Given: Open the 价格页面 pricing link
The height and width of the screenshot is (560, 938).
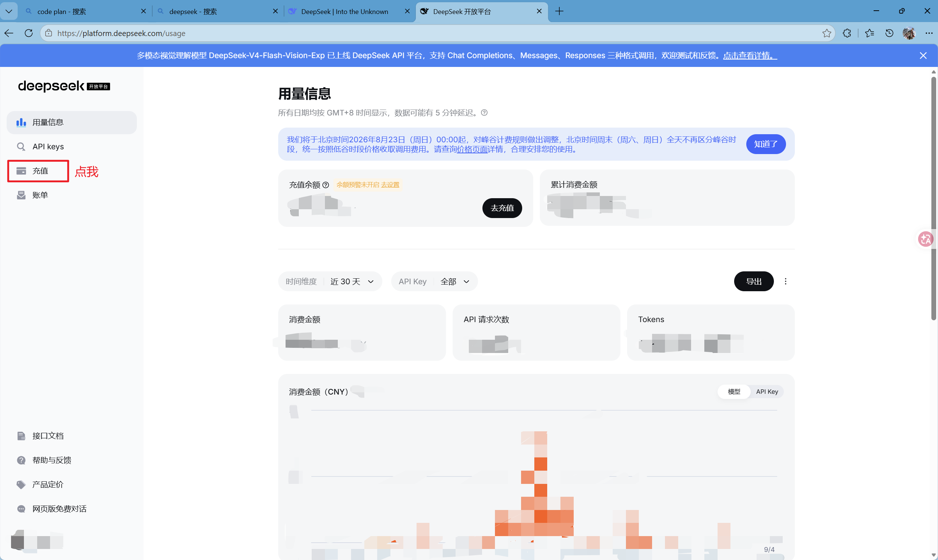Looking at the screenshot, I should coord(472,149).
